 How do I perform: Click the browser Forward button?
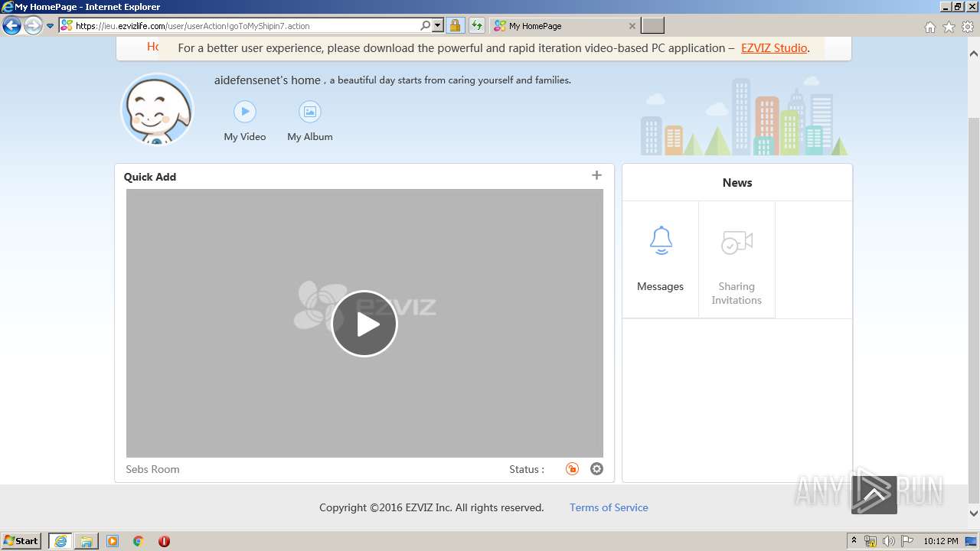pyautogui.click(x=33, y=26)
